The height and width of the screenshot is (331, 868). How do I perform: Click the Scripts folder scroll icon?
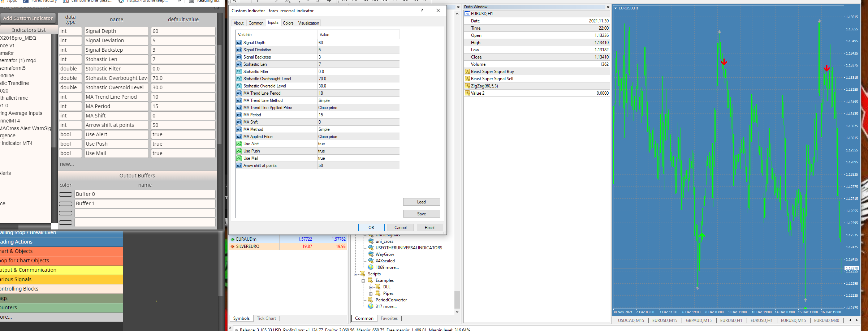(363, 274)
